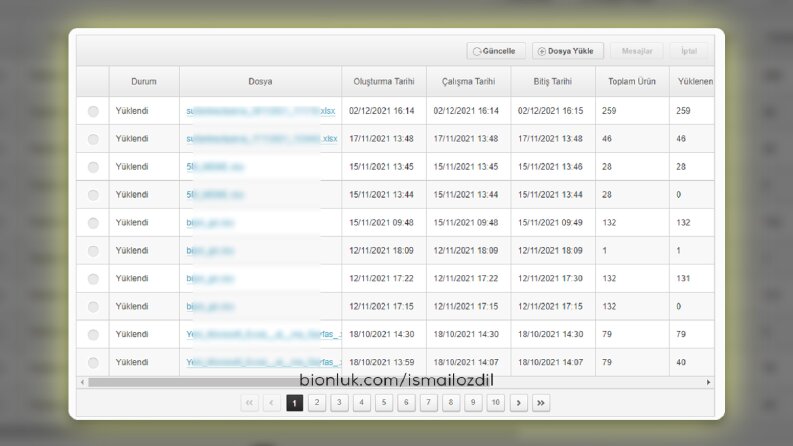Click Yüklendi status in 02/12/2021 row
The height and width of the screenshot is (446, 793).
pyautogui.click(x=131, y=111)
